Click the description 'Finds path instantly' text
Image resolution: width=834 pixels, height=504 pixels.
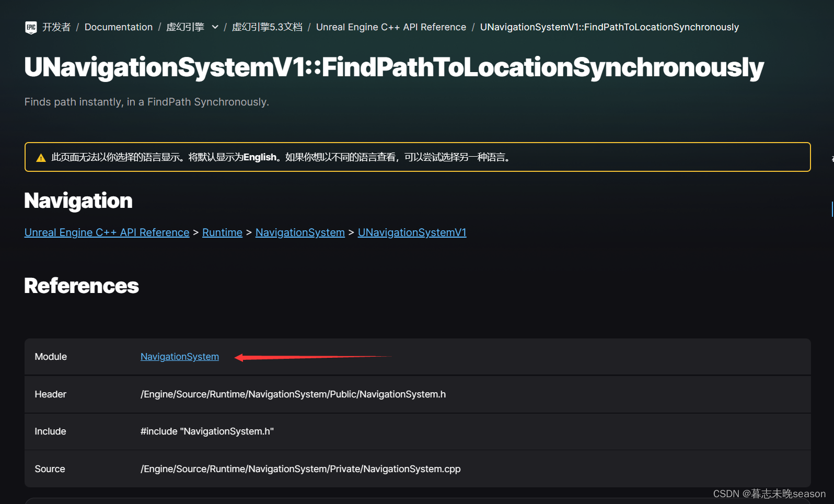pyautogui.click(x=147, y=102)
